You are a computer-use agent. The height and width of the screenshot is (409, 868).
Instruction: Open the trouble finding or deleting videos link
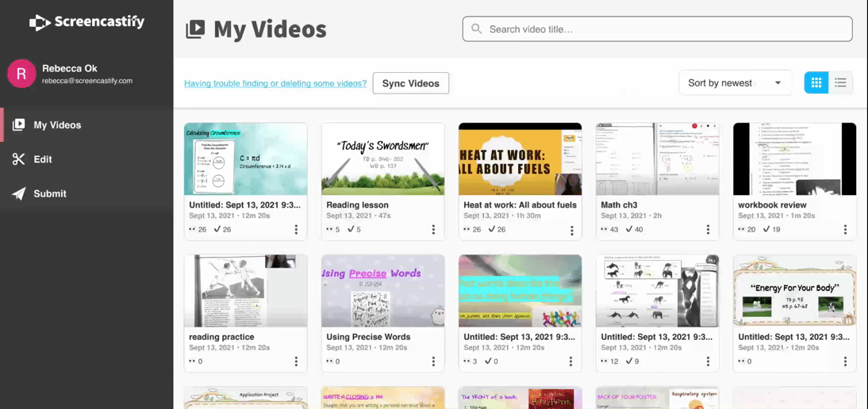click(x=275, y=83)
